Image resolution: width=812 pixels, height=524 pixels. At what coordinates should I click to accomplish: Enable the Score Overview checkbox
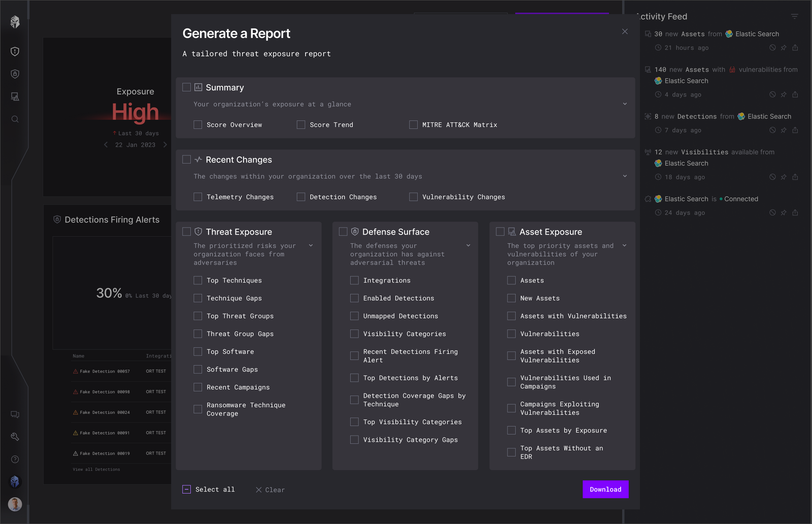click(x=198, y=125)
